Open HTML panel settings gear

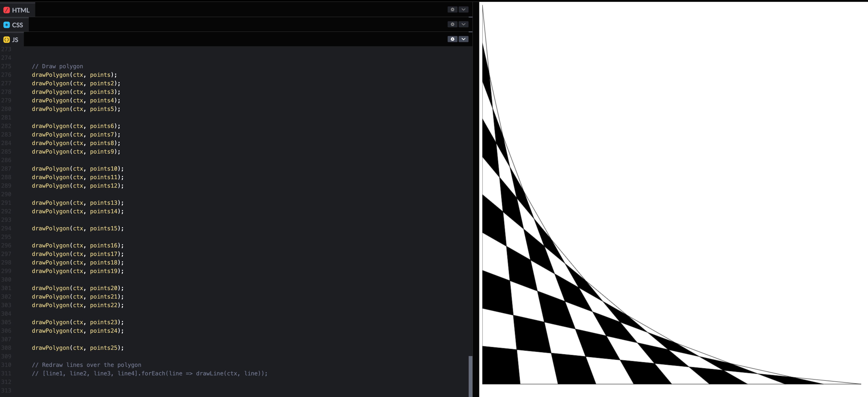452,10
